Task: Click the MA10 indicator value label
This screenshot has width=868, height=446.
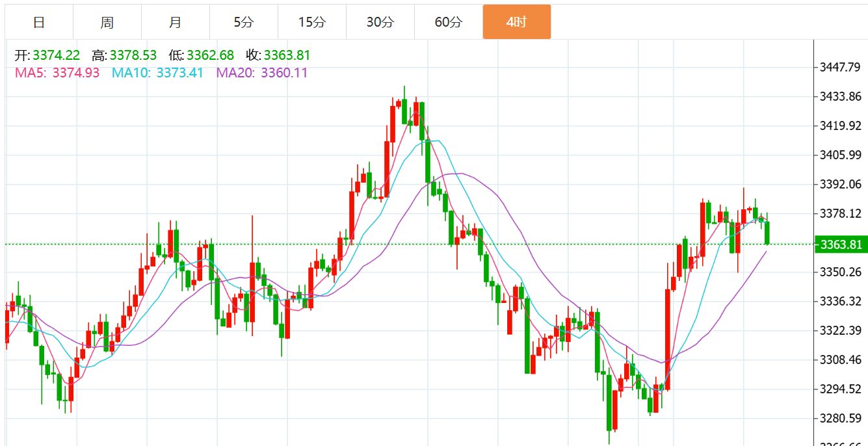Action: 158,73
